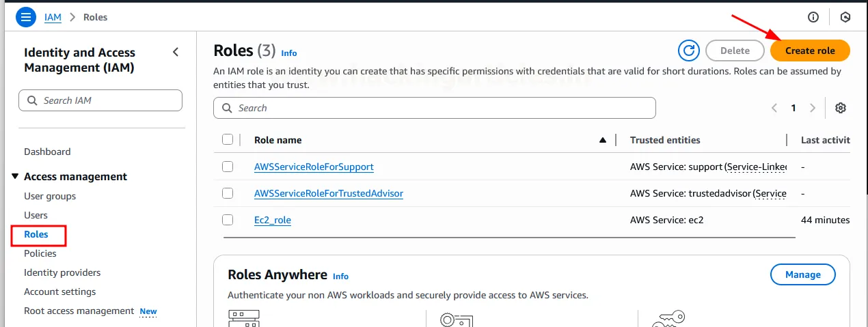Check the Ec2_role row checkbox
Screen dimensions: 868x327
(x=228, y=220)
